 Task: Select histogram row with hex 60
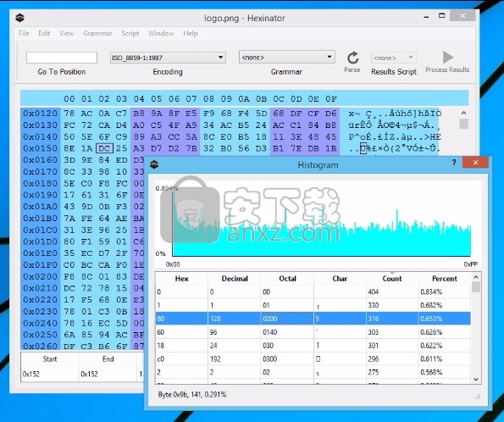pos(313,332)
